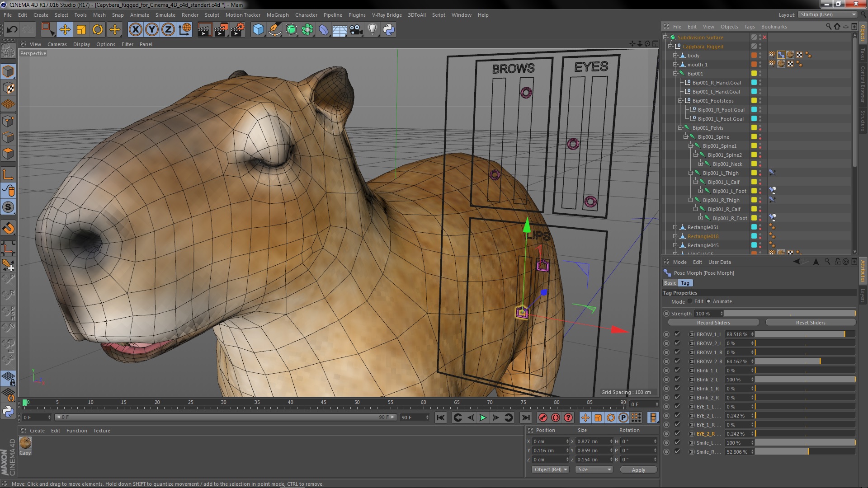This screenshot has width=868, height=488.
Task: Open the Texture menu in material manager
Action: (x=102, y=431)
